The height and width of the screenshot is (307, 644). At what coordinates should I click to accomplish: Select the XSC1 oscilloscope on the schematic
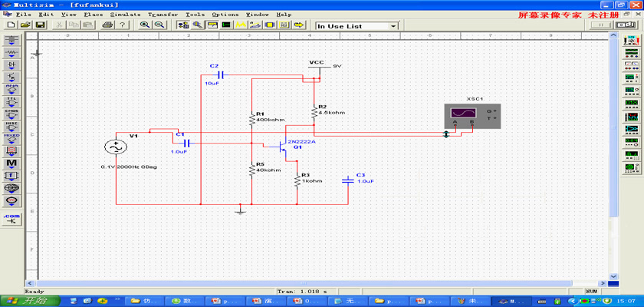472,115
